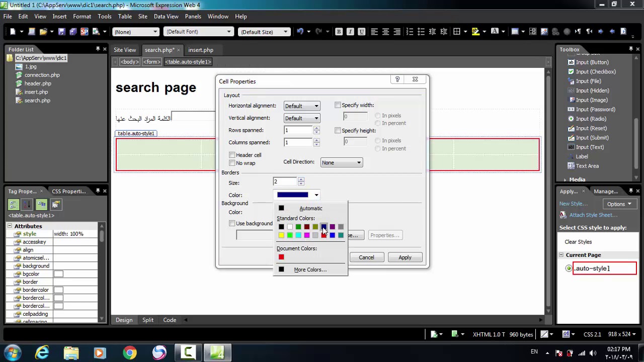Open the Cell Direction dropdown
Viewport: 644px width, 362px height.
pos(342,162)
